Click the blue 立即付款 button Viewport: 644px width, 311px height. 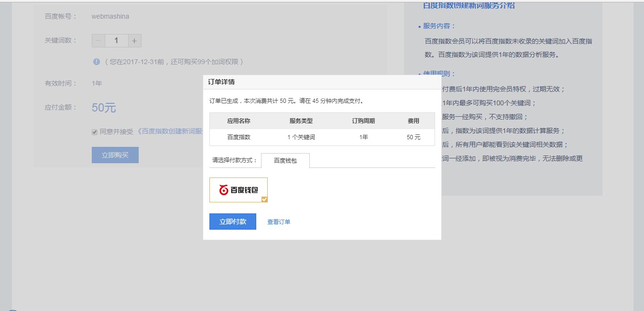coord(233,222)
